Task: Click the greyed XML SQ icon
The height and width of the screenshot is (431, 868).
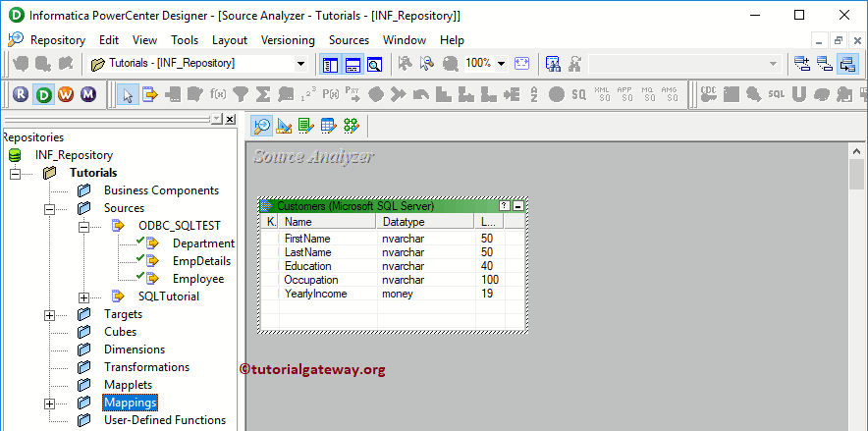Action: pos(602,94)
